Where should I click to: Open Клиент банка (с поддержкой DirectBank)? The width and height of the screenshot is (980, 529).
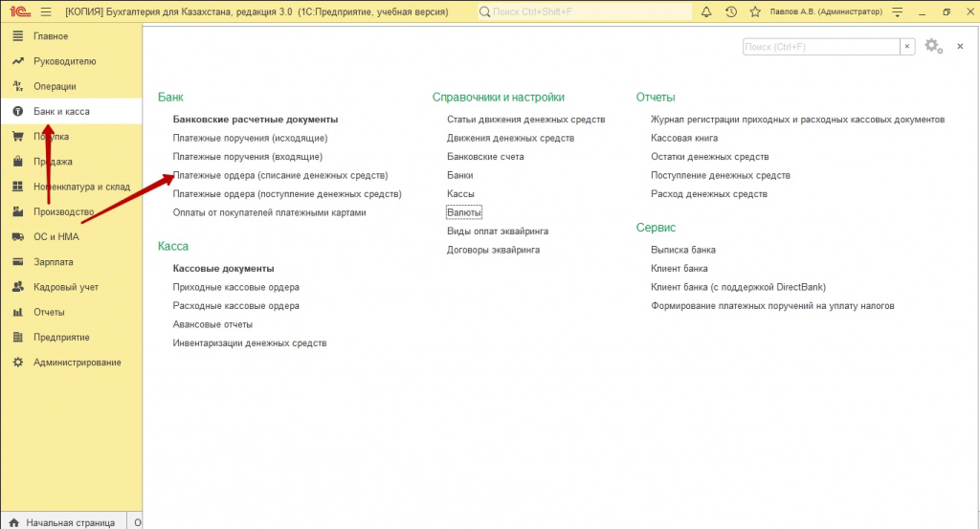click(x=738, y=287)
